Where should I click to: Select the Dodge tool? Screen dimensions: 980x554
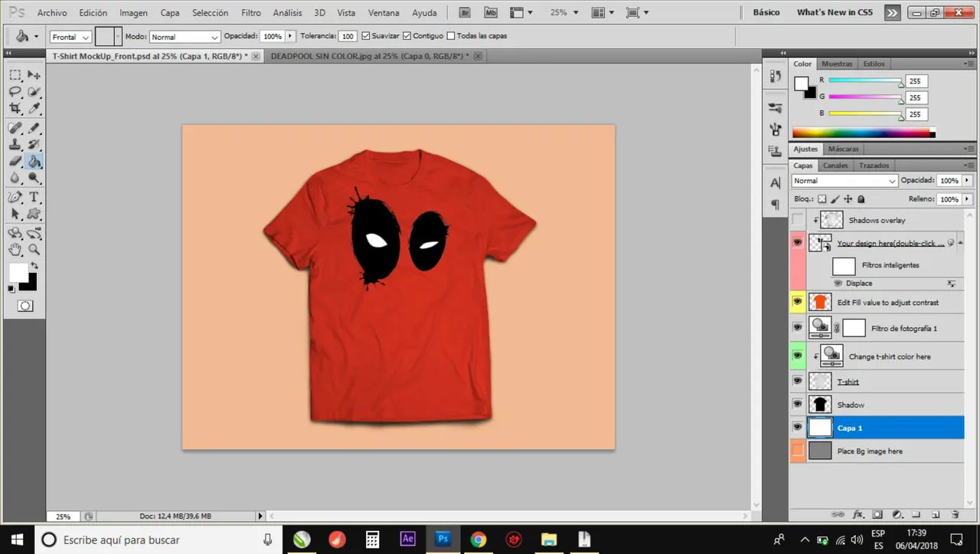tap(34, 178)
